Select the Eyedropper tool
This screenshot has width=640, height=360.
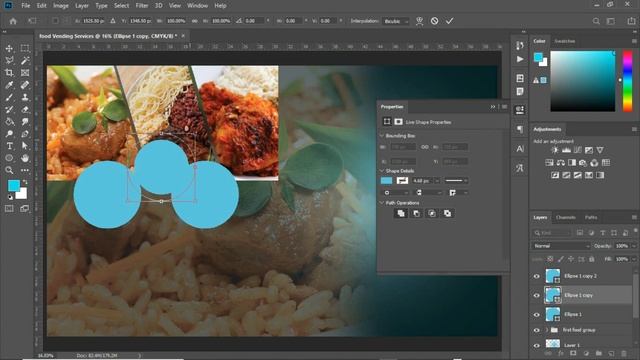point(9,85)
